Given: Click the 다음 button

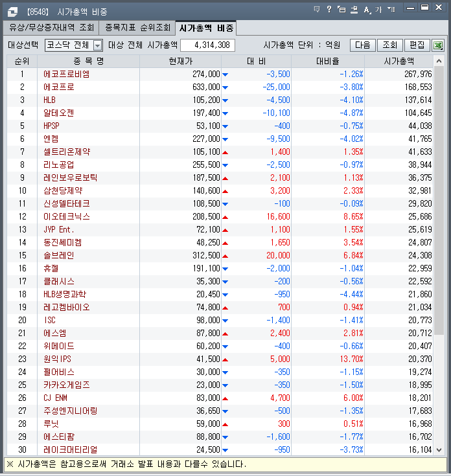Looking at the screenshot, I should (x=363, y=45).
